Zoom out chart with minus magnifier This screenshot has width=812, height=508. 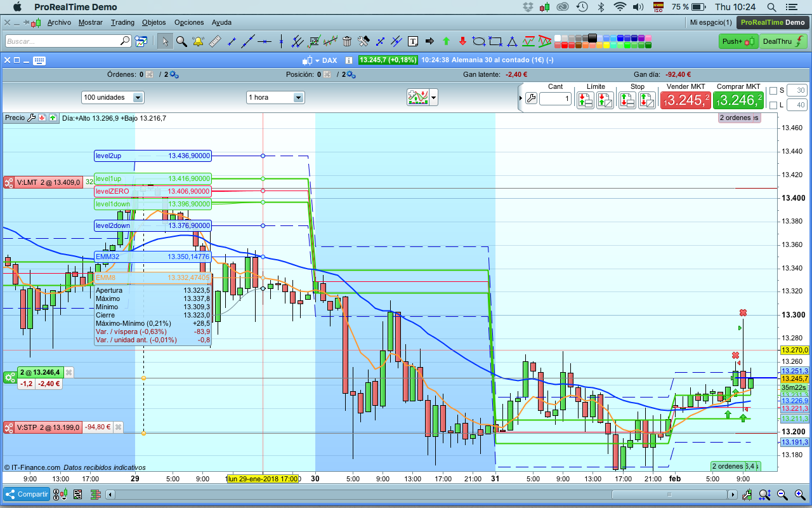pos(782,495)
